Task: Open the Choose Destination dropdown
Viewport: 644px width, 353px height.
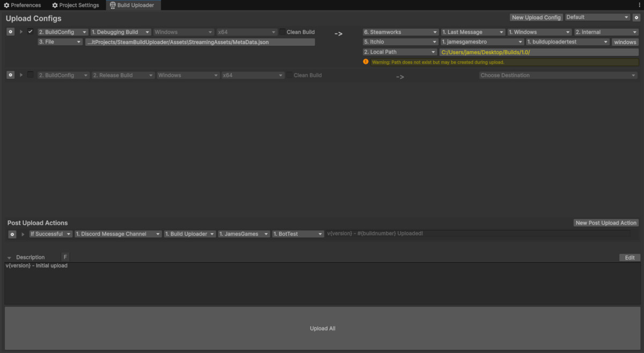Action: click(558, 75)
